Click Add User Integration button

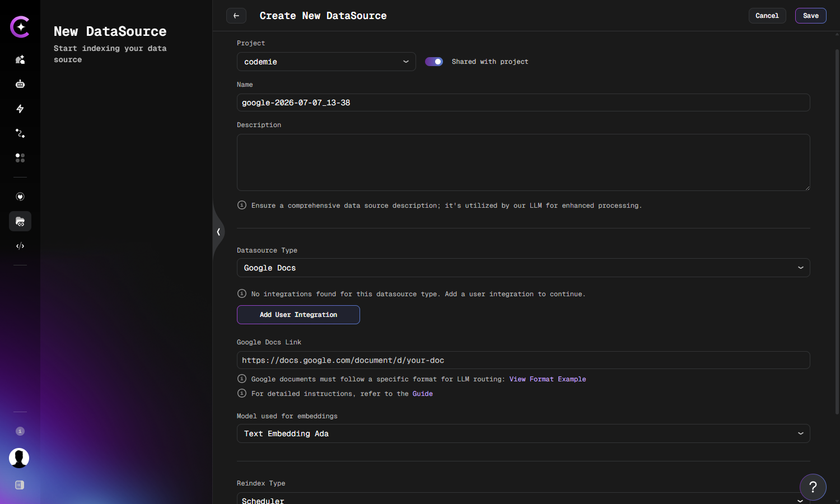pyautogui.click(x=298, y=315)
